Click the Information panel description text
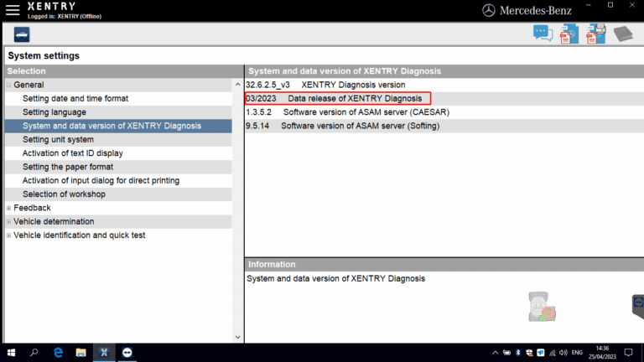 335,279
